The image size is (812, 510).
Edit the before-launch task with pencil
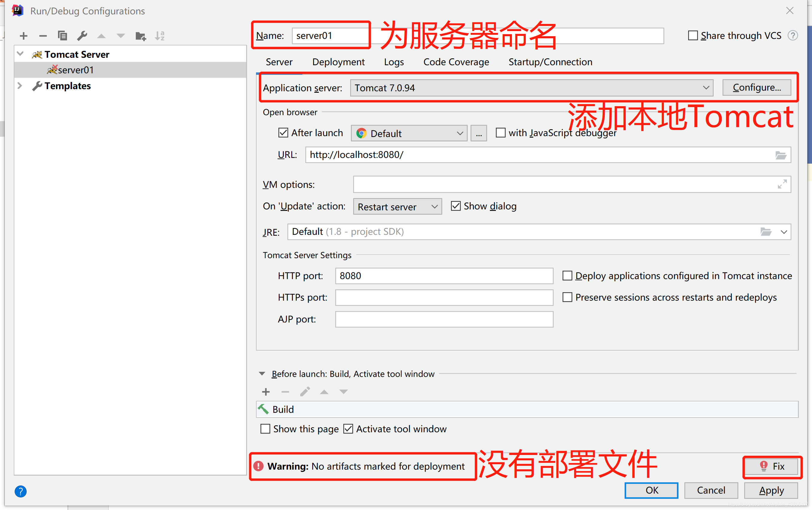tap(305, 392)
